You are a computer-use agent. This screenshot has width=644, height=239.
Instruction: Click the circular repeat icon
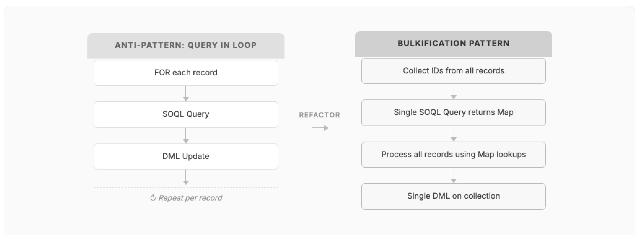(153, 198)
